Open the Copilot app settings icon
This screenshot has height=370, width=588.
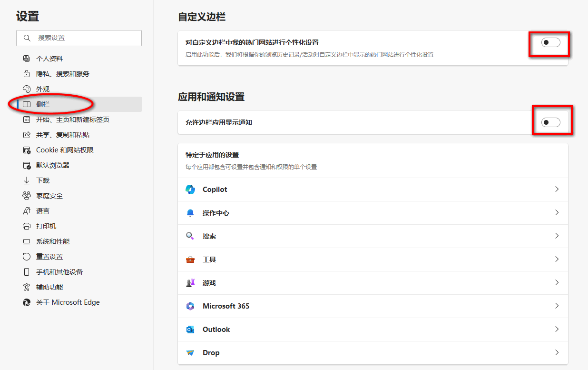190,189
